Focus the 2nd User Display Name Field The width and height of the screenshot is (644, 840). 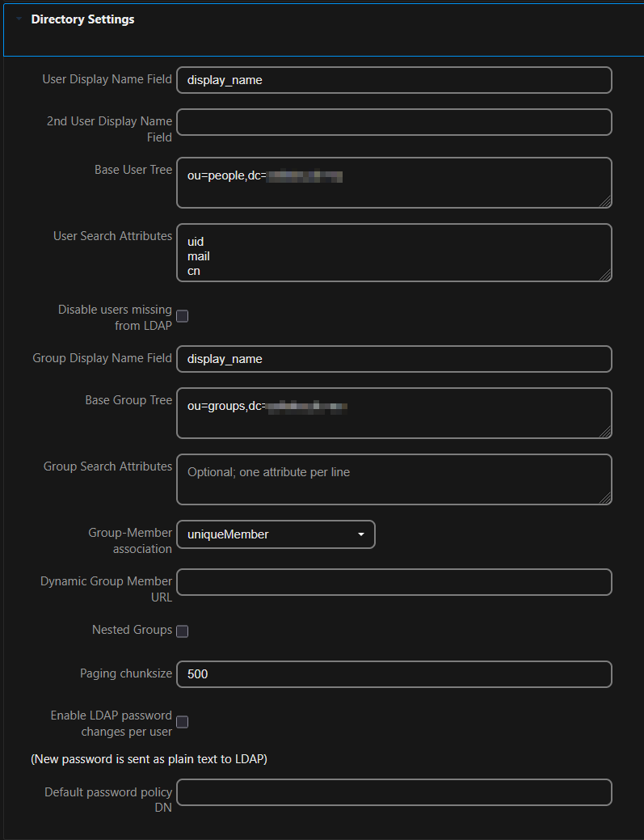click(394, 122)
